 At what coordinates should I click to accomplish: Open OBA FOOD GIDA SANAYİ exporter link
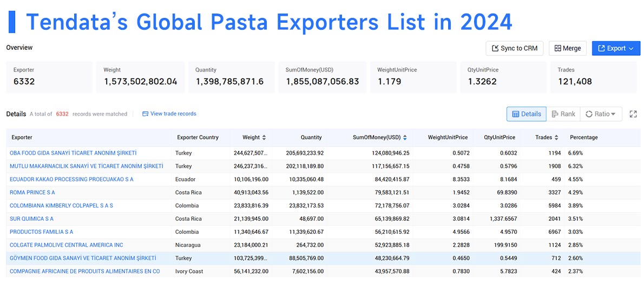pos(73,153)
